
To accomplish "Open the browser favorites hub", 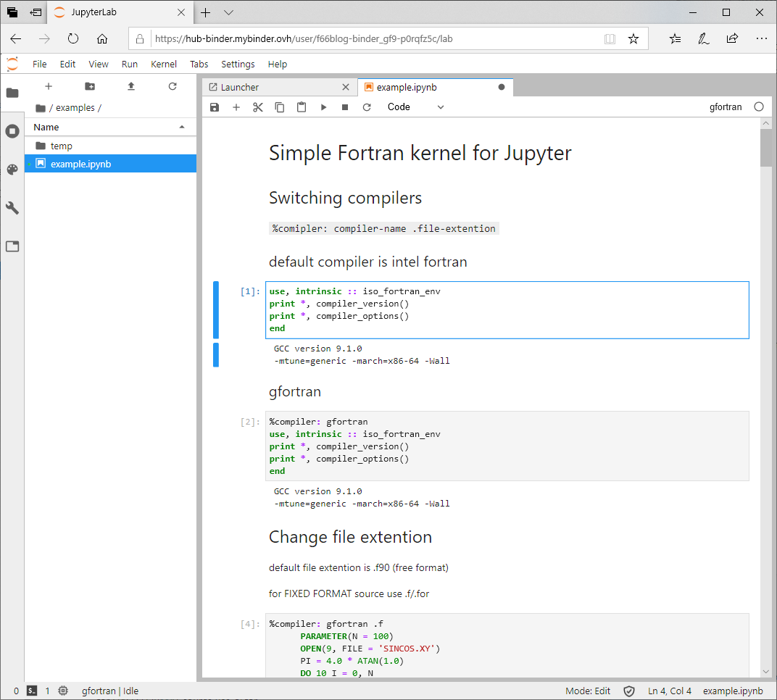I will tap(675, 38).
